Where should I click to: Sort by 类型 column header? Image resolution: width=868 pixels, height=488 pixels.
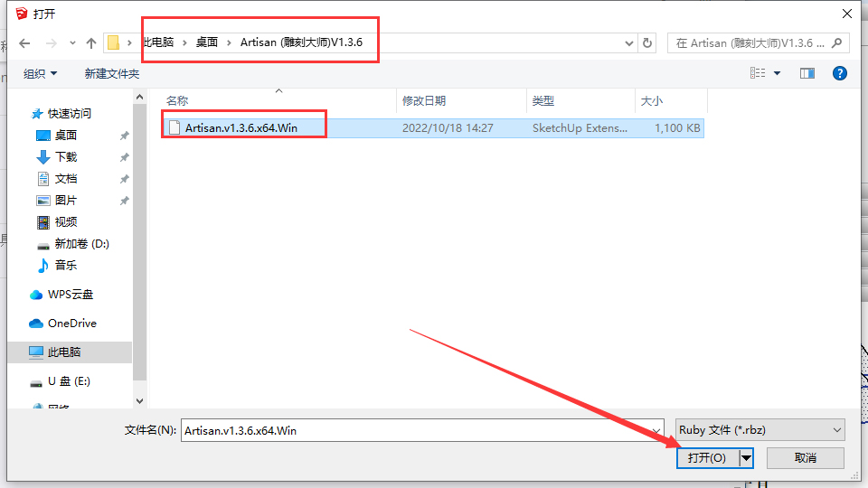[x=543, y=100]
